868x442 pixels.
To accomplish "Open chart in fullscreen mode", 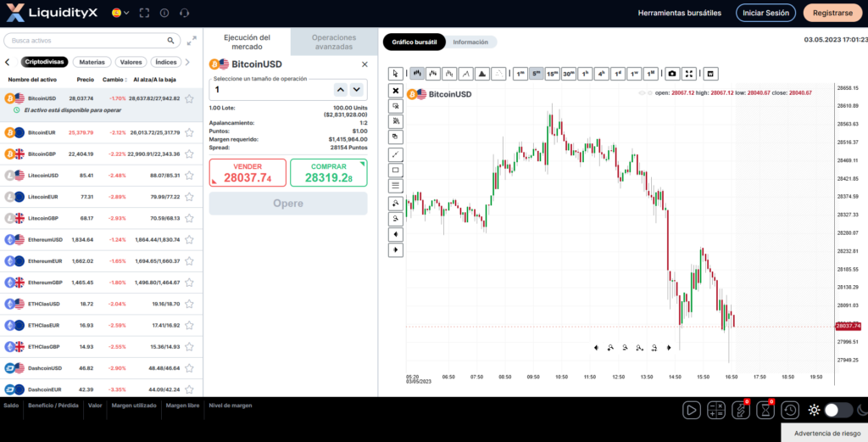I will click(x=688, y=73).
